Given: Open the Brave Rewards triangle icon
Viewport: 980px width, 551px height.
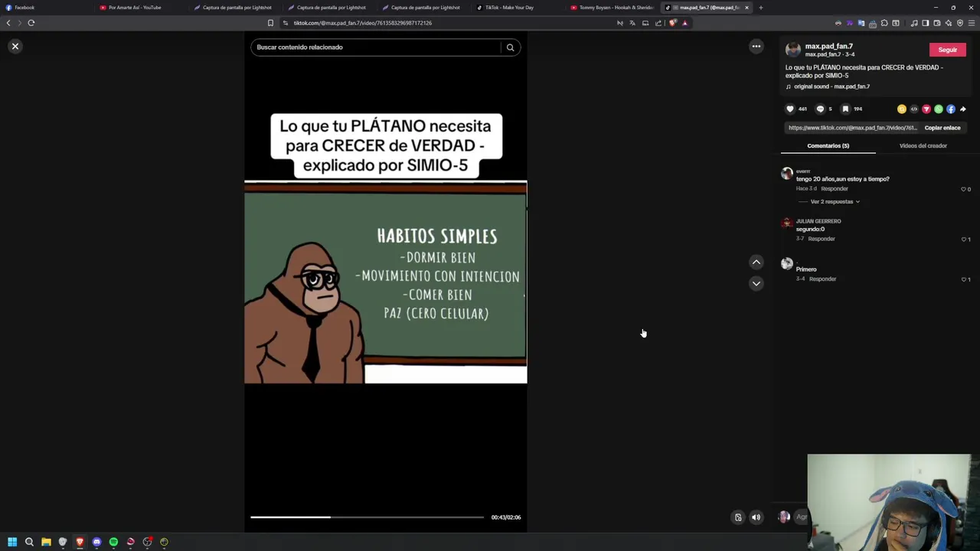Looking at the screenshot, I should 685,23.
